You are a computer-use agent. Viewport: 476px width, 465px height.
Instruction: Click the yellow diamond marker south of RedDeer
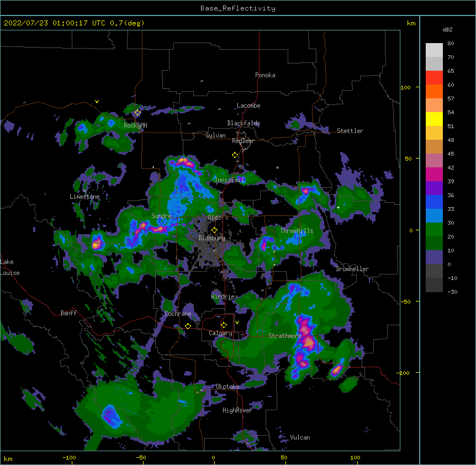click(x=235, y=155)
